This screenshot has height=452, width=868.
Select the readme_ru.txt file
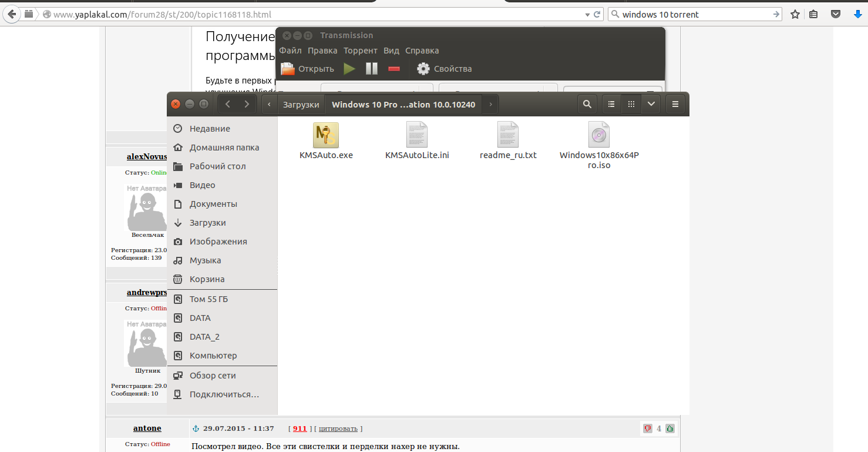(x=508, y=142)
